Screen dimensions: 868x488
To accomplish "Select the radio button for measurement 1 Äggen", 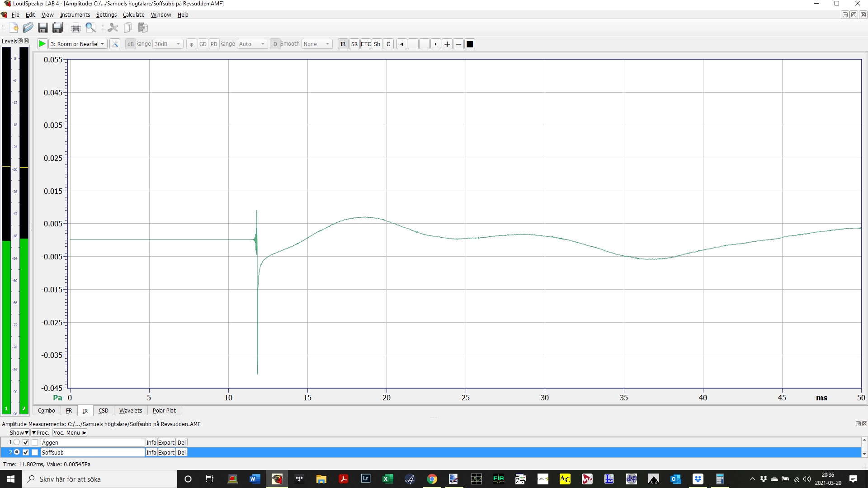I will coord(17,442).
